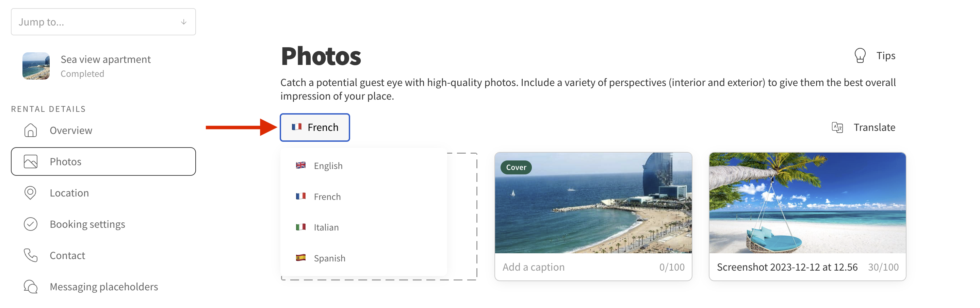Image resolution: width=980 pixels, height=308 pixels.
Task: Click the Photos image icon in sidebar
Action: (30, 161)
